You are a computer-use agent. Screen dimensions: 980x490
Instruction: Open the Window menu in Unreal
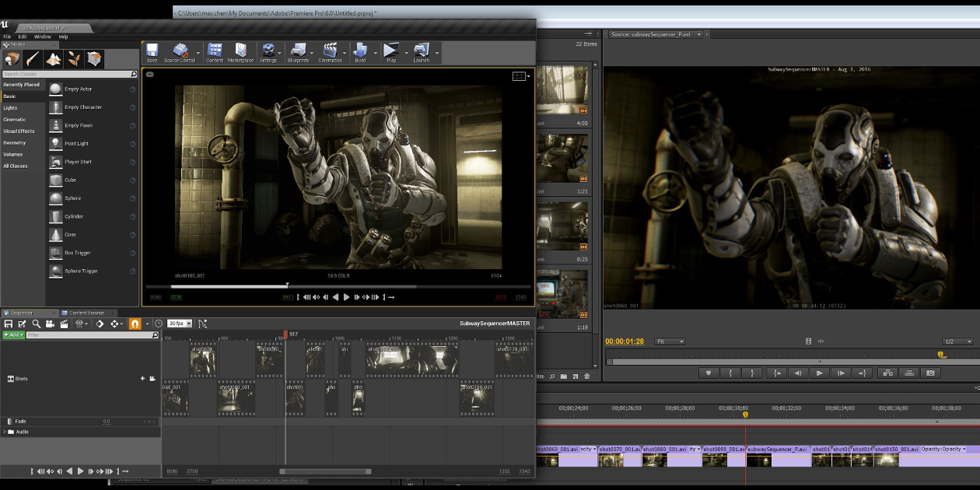(x=43, y=35)
